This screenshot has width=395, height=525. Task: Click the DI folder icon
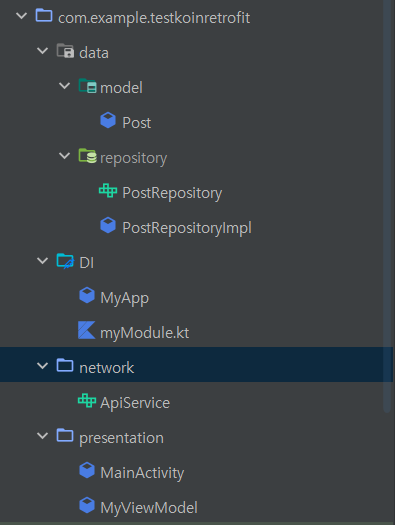tap(65, 261)
